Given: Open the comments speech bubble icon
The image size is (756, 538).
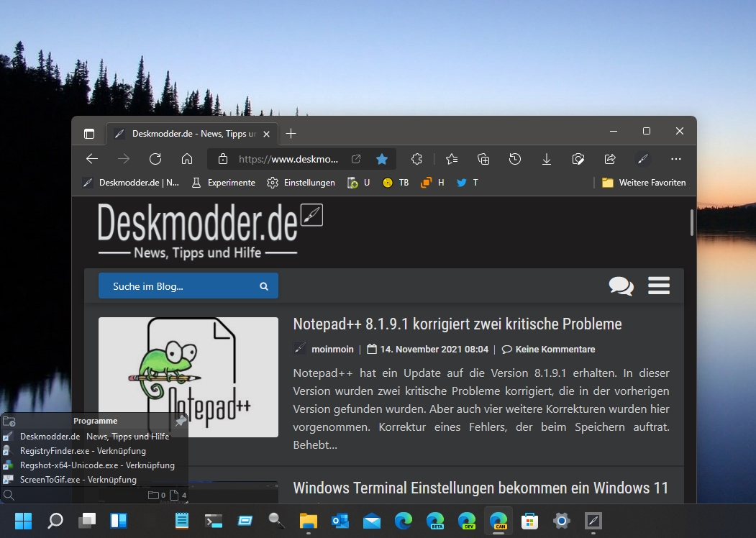Looking at the screenshot, I should (x=621, y=286).
